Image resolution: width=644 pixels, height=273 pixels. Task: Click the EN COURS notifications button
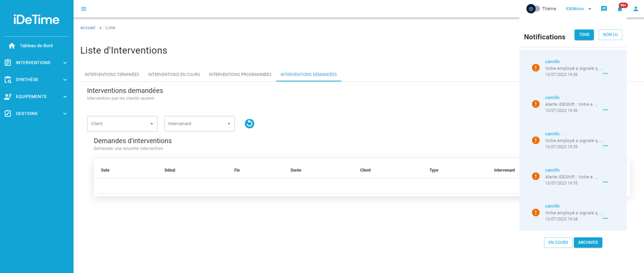pyautogui.click(x=558, y=243)
